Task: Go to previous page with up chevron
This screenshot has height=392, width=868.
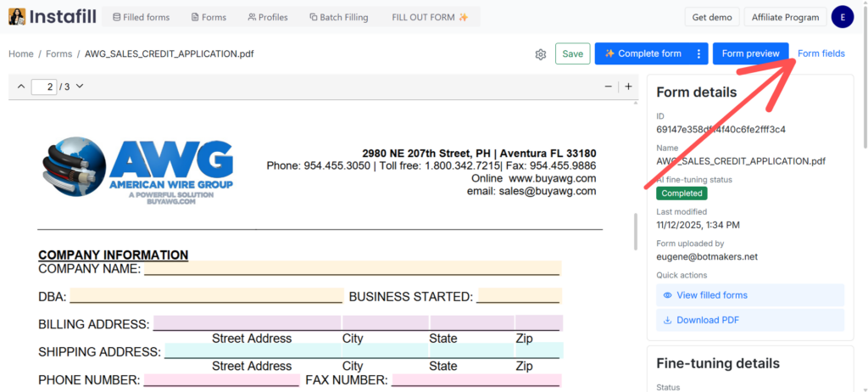Action: (21, 87)
